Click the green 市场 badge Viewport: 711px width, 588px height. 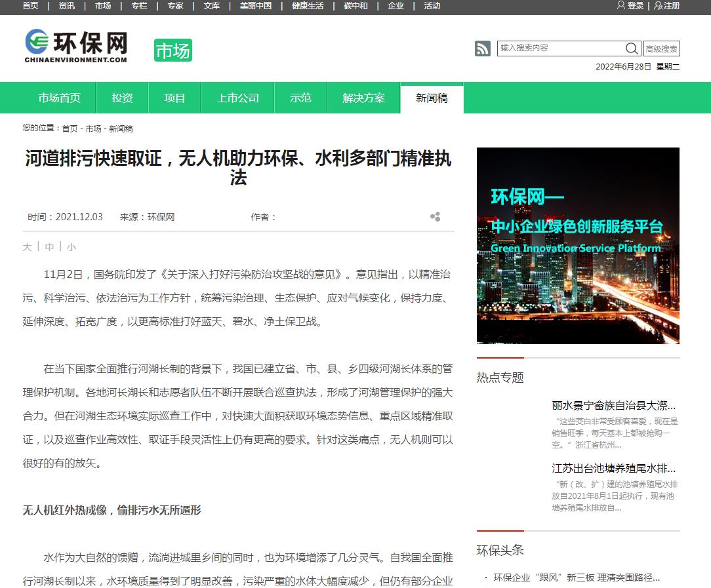click(173, 50)
